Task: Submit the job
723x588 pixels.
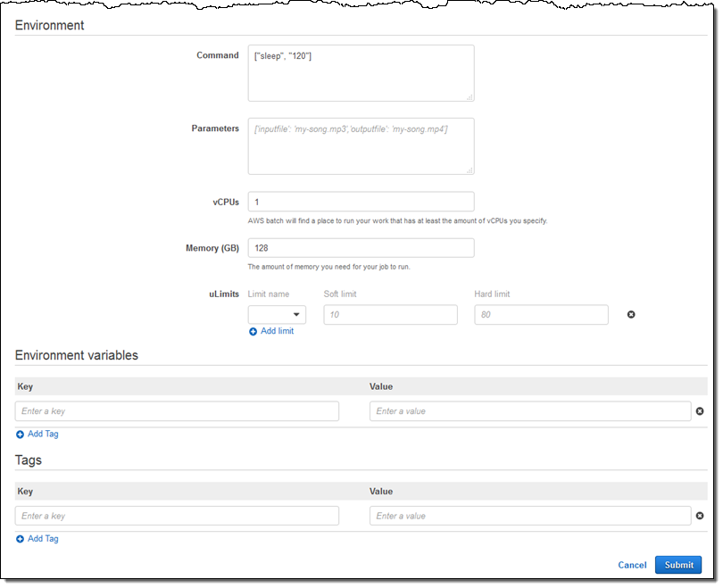Action: click(678, 565)
